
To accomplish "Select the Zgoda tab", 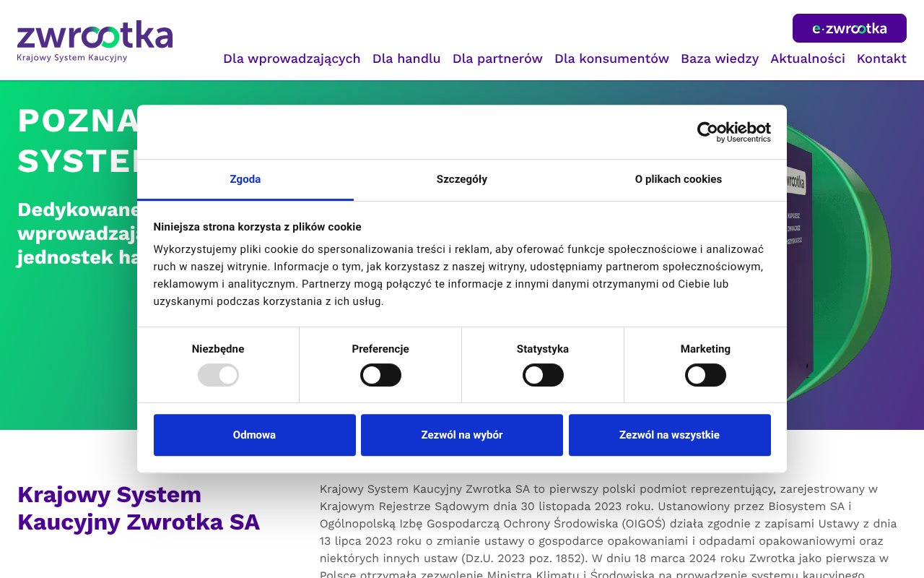I will tap(245, 179).
